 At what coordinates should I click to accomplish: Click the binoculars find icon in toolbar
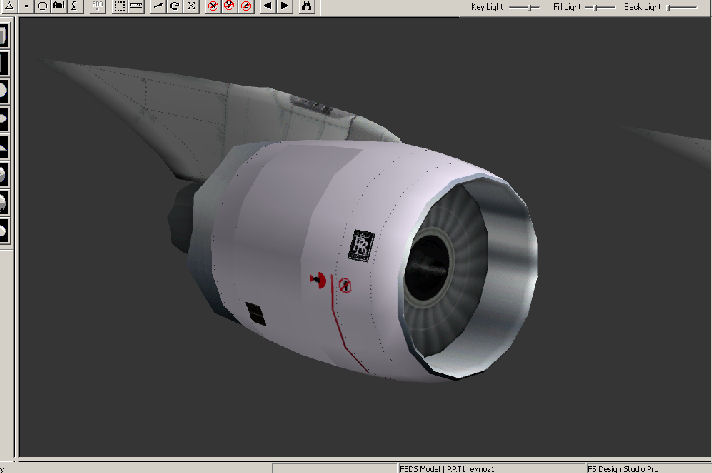click(307, 6)
